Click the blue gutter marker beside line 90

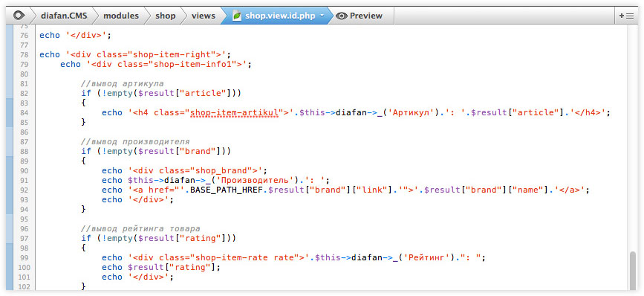[10, 170]
